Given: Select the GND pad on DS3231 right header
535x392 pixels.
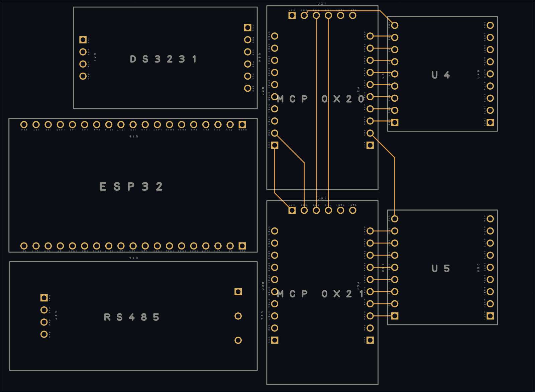Looking at the screenshot, I should pos(247,88).
